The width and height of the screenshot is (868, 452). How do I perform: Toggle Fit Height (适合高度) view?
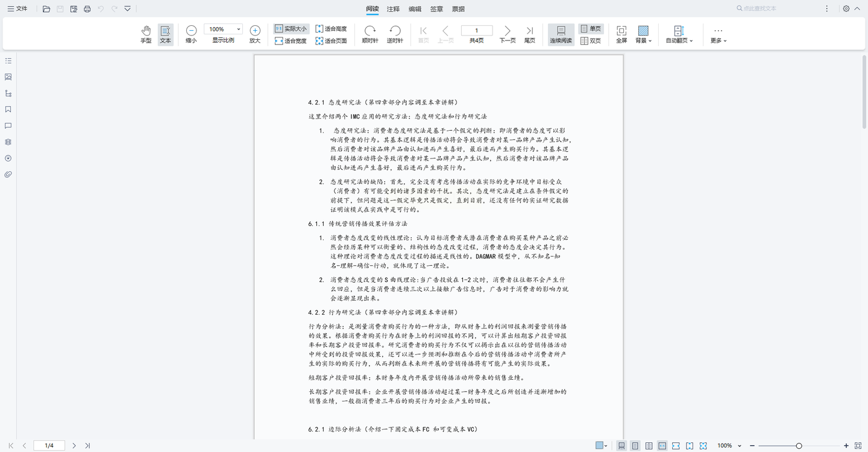331,29
